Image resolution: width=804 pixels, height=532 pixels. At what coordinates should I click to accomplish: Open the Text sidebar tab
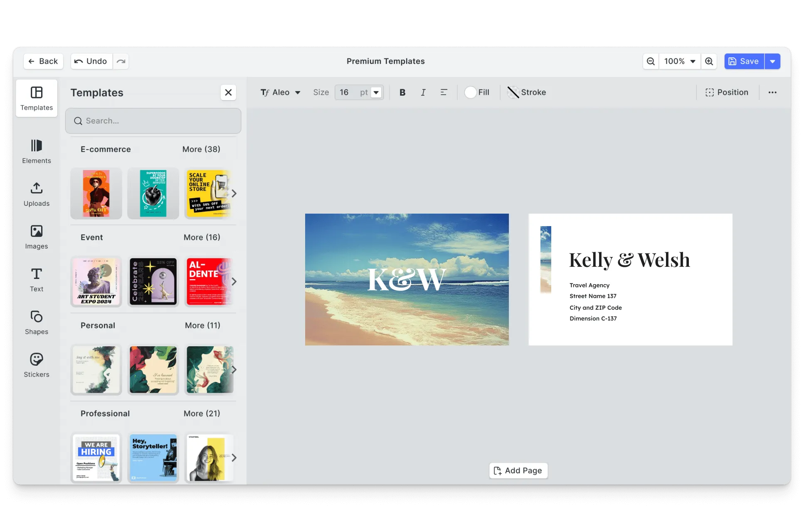(37, 280)
